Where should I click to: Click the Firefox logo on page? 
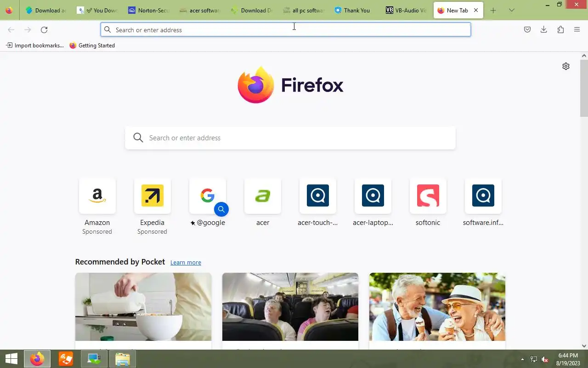point(290,85)
